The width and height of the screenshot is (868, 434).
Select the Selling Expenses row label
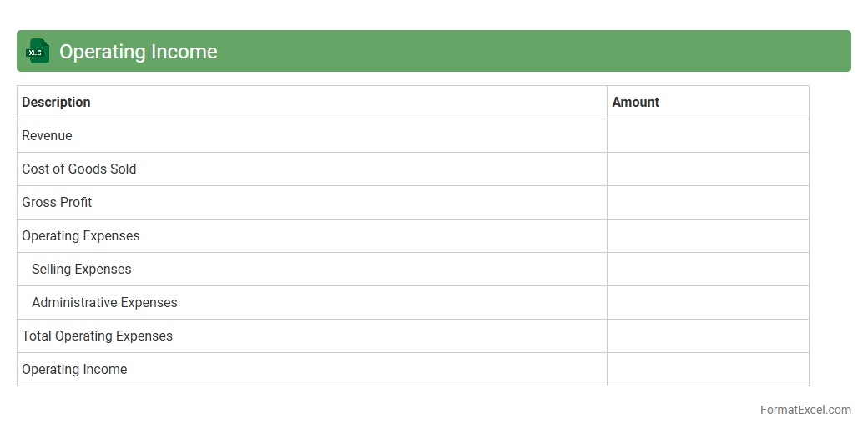(x=81, y=270)
